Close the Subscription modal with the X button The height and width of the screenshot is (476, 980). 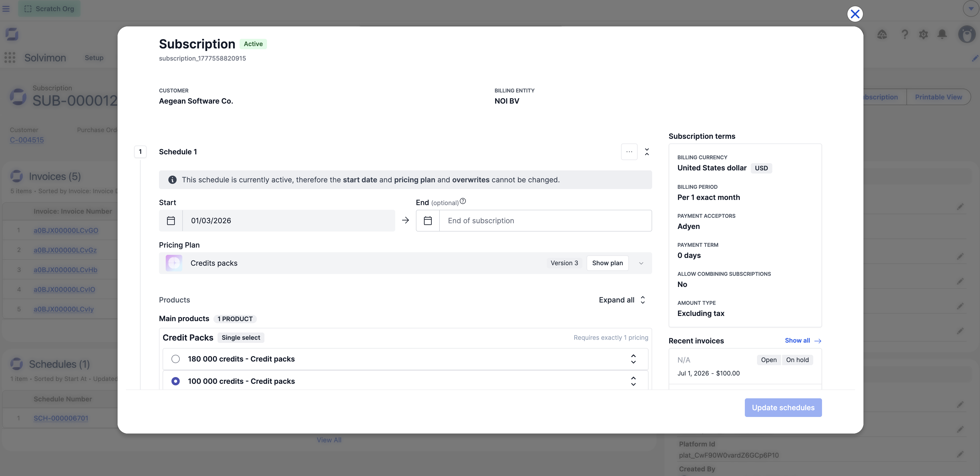(855, 14)
